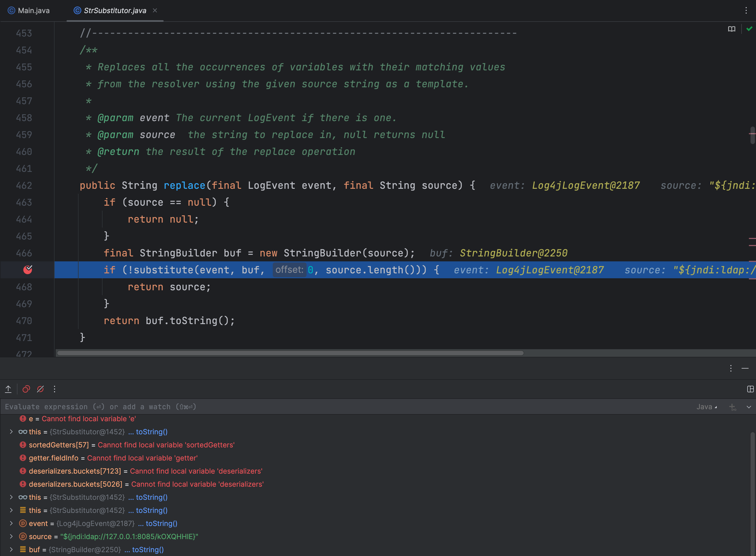
Task: Click the inline buf: StringBuilder@2250 hint
Action: pyautogui.click(x=499, y=253)
